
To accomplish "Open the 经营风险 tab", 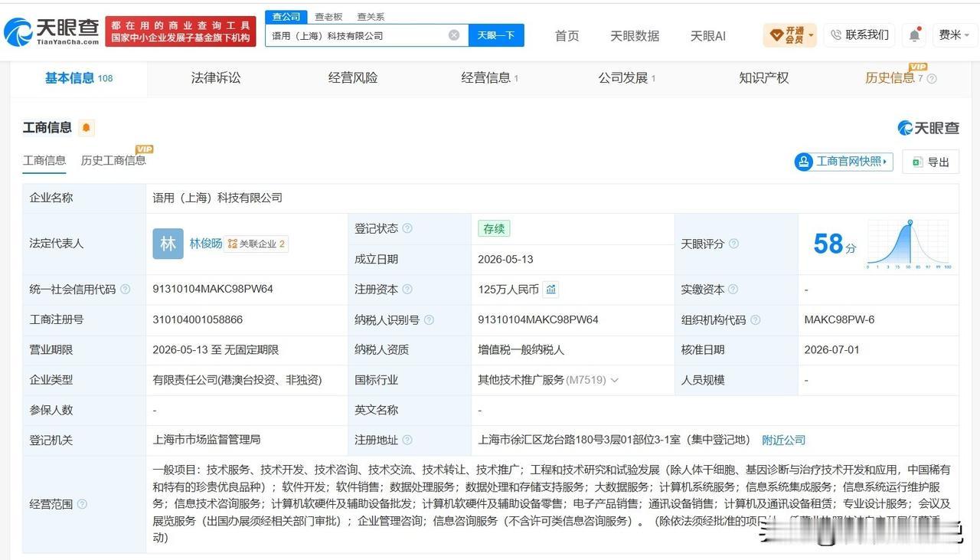I will point(353,78).
